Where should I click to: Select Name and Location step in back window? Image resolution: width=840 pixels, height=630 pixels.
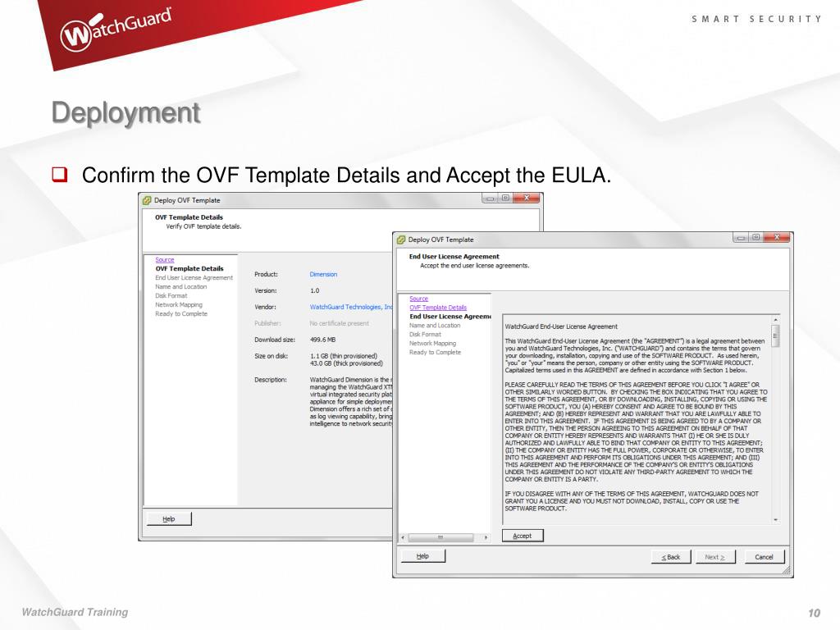click(x=181, y=286)
